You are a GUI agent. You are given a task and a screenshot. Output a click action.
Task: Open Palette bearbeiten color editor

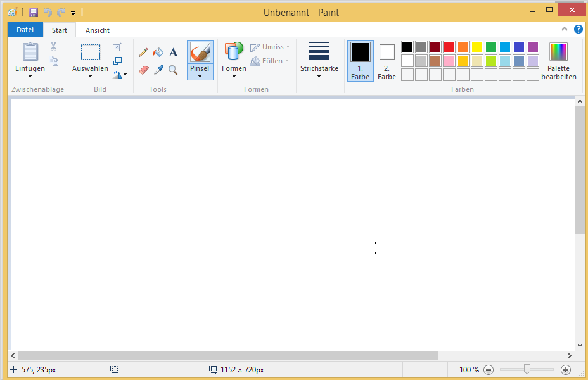click(558, 61)
